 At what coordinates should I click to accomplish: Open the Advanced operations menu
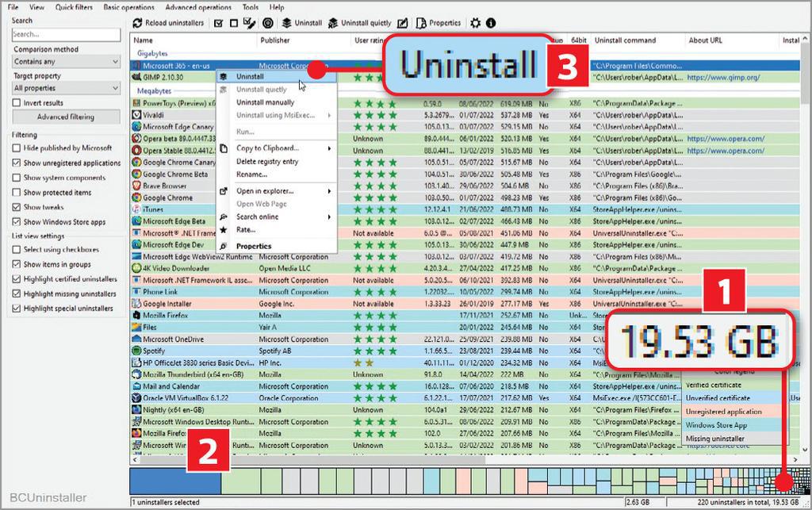coord(198,7)
